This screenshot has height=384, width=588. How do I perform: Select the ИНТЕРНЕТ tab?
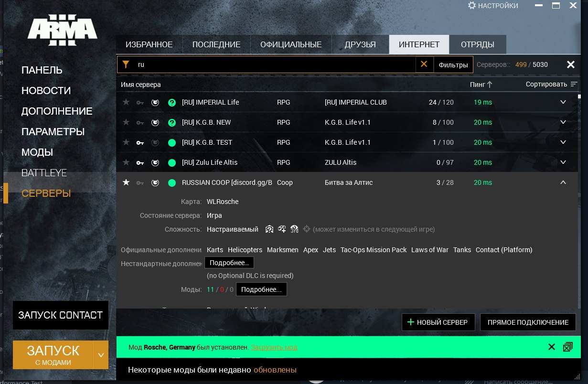tap(419, 44)
